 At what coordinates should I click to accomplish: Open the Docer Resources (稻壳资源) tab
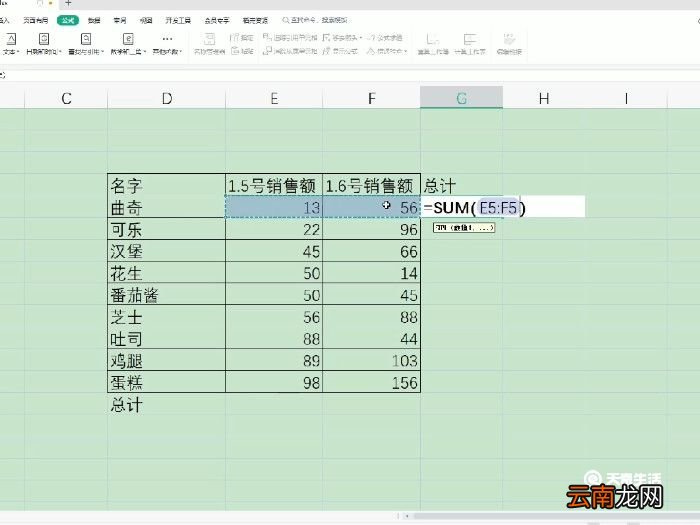click(255, 20)
